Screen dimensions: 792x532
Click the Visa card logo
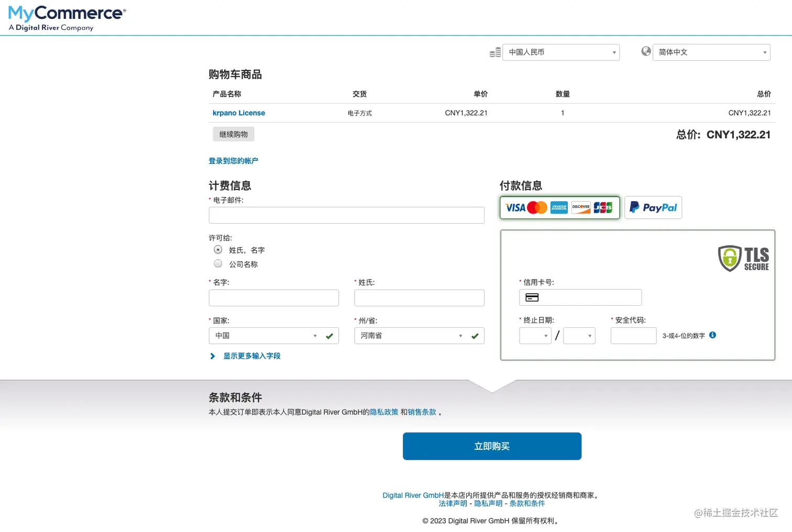pos(515,208)
